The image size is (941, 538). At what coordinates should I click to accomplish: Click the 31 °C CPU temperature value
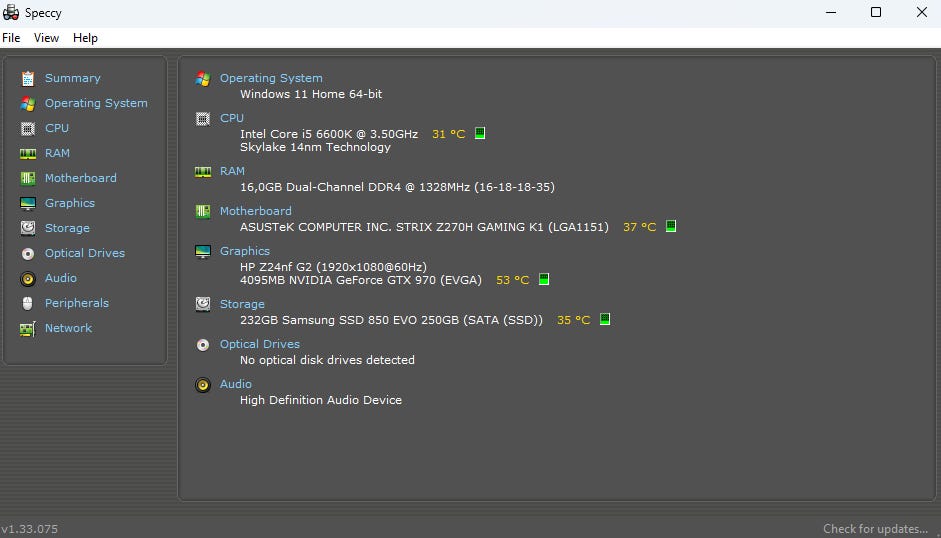click(448, 134)
